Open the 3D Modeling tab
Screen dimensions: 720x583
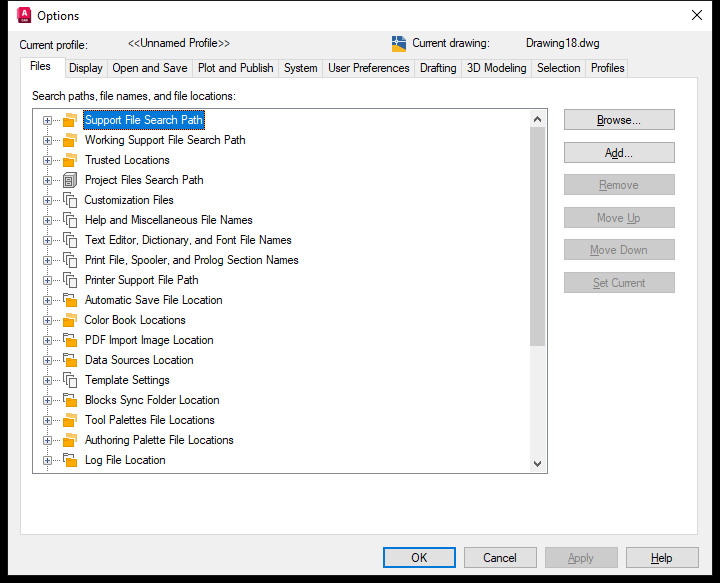[496, 68]
